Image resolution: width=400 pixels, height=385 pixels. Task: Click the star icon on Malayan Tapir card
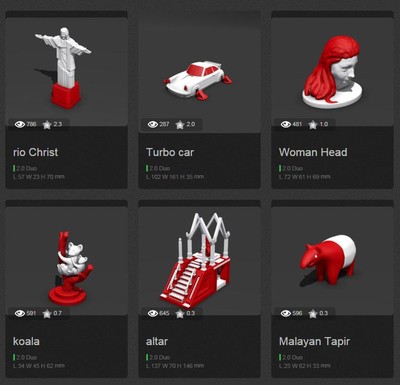click(313, 314)
